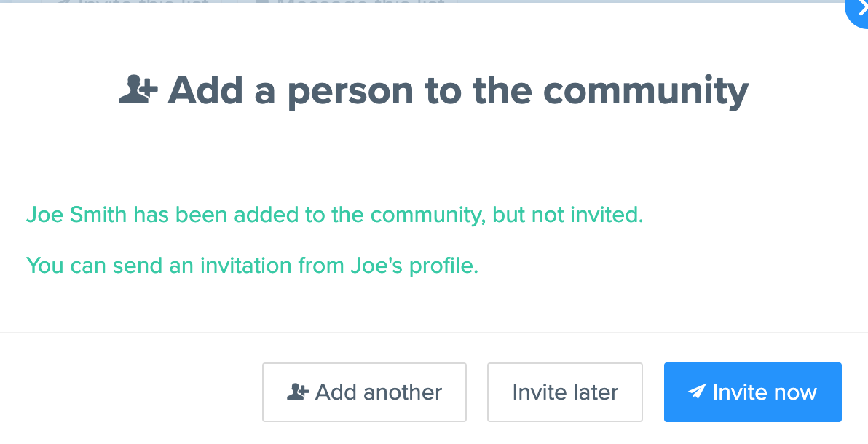The height and width of the screenshot is (444, 868).
Task: Choose Add another to add a person
Action: coord(364,392)
